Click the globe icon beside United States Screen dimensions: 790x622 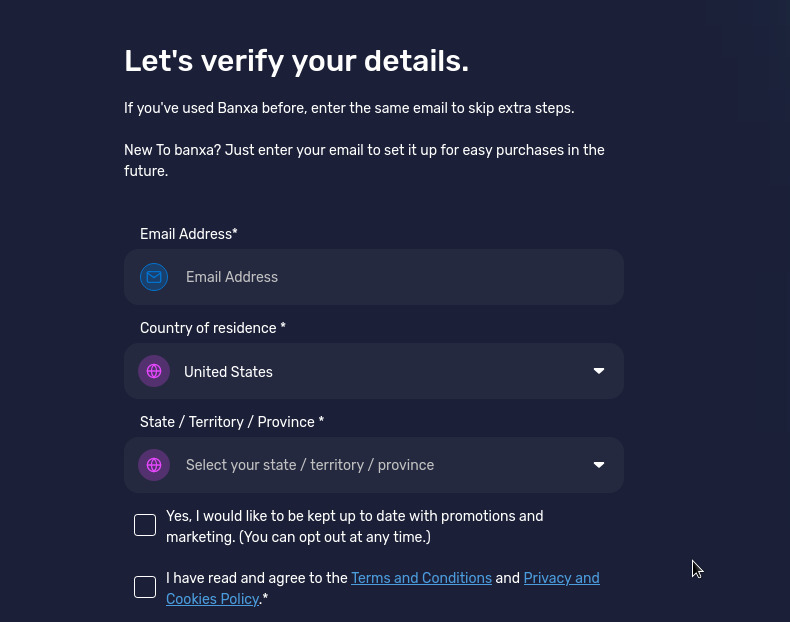click(x=154, y=371)
